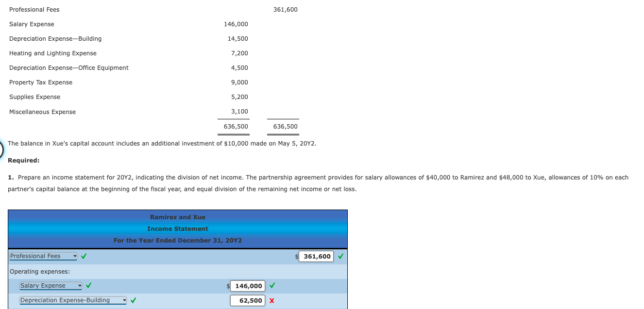Select 'Depreciation Expense—Office Equipment' row label

[x=69, y=68]
